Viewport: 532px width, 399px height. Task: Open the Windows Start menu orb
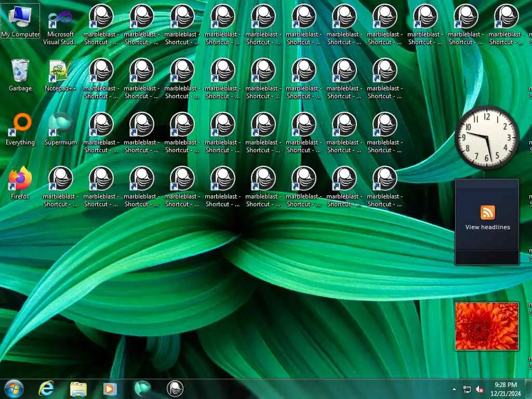14,389
